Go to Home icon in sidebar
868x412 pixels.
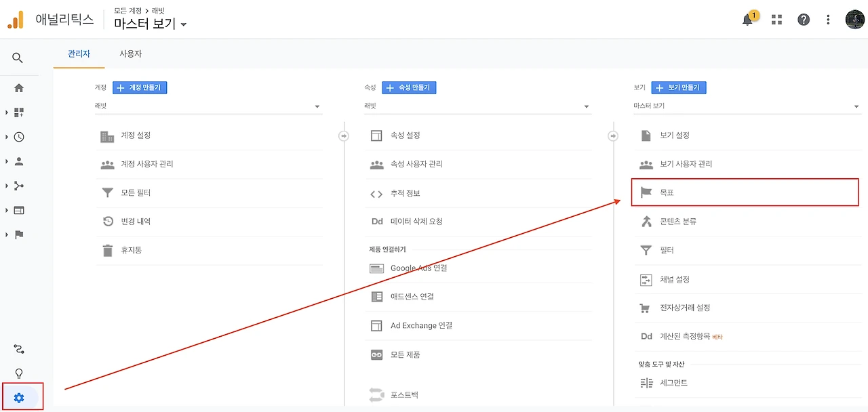click(x=19, y=88)
